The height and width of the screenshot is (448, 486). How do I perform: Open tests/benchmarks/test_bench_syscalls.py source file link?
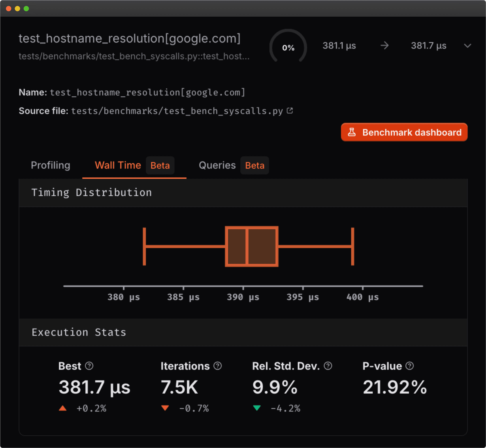[x=177, y=111]
